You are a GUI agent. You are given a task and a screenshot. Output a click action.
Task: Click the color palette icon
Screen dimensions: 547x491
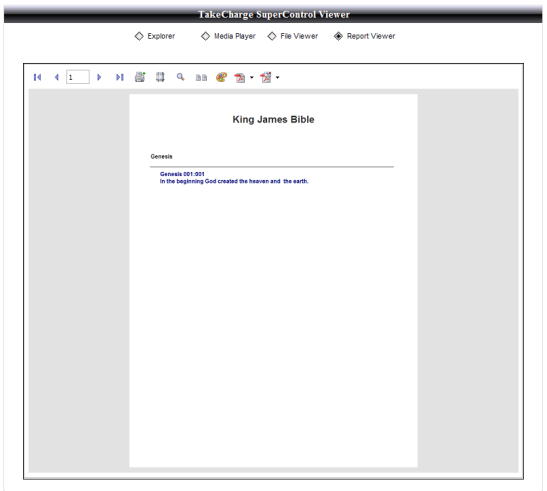[x=222, y=77]
